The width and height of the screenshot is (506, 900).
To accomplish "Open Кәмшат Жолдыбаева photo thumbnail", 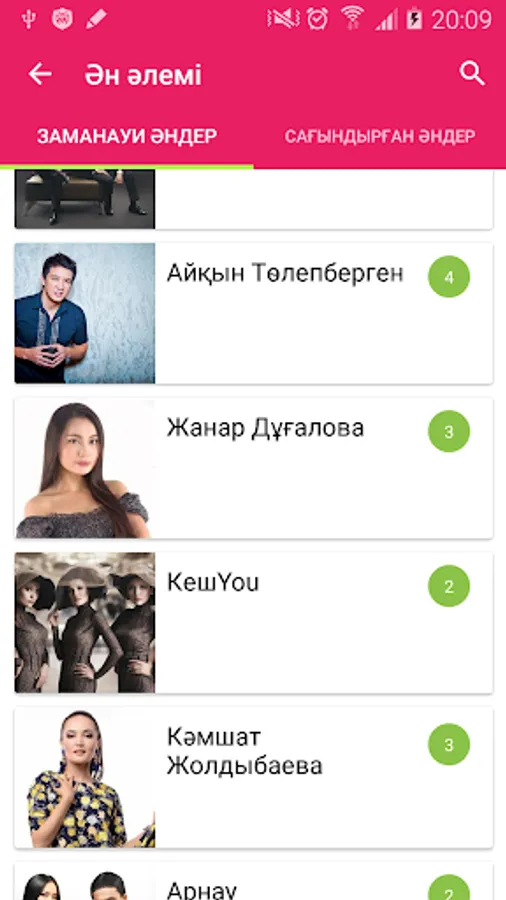I will [85, 777].
